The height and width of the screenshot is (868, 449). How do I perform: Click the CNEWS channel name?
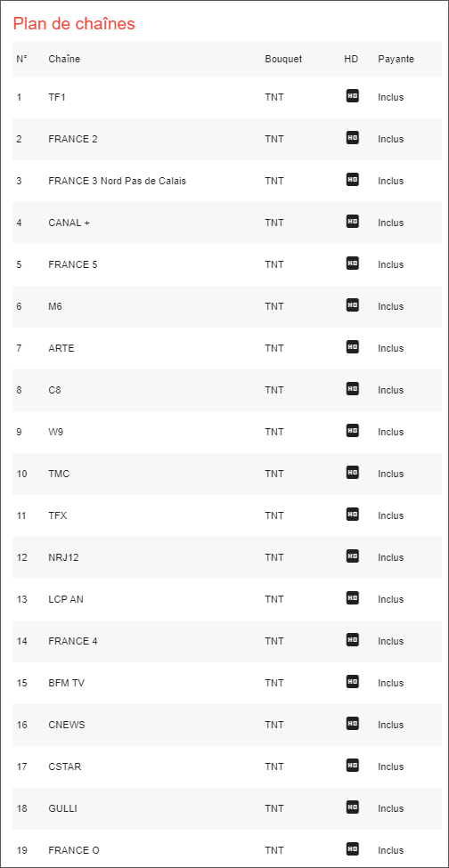(67, 725)
